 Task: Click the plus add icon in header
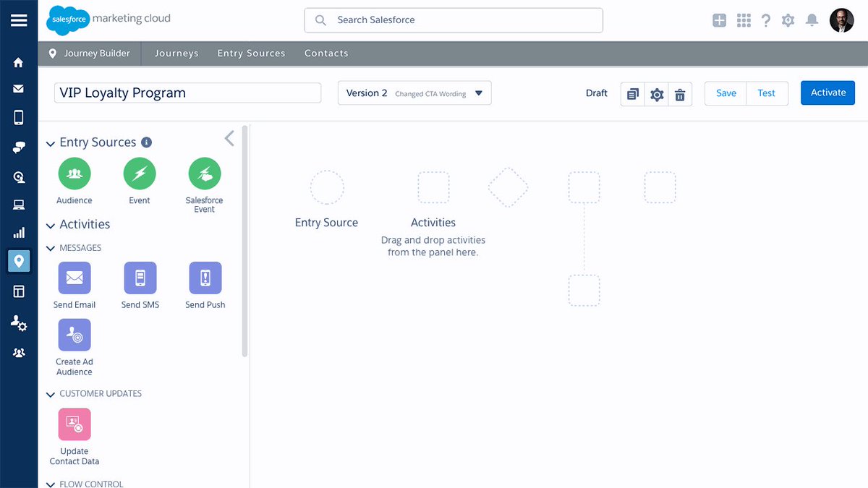pos(719,20)
